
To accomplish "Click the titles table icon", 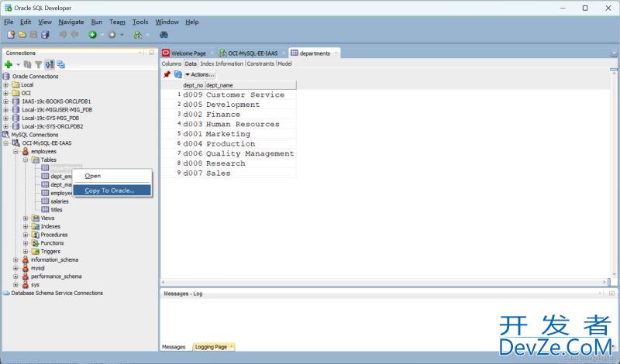I will click(x=45, y=209).
